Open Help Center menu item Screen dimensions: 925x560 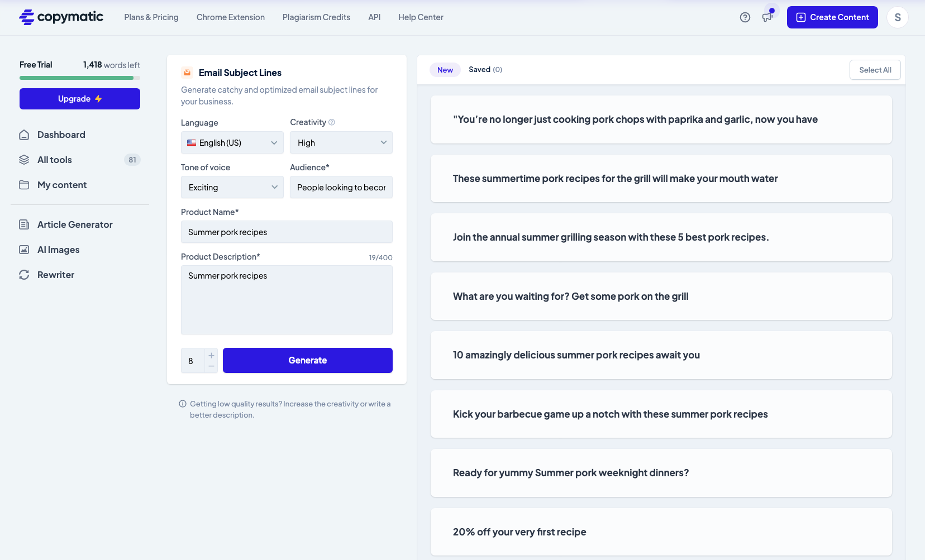[421, 17]
